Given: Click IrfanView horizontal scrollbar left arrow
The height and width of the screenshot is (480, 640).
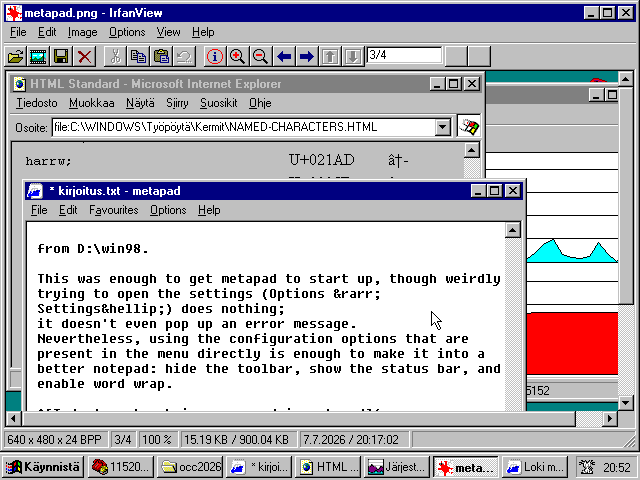Looking at the screenshot, I should 13,418.
